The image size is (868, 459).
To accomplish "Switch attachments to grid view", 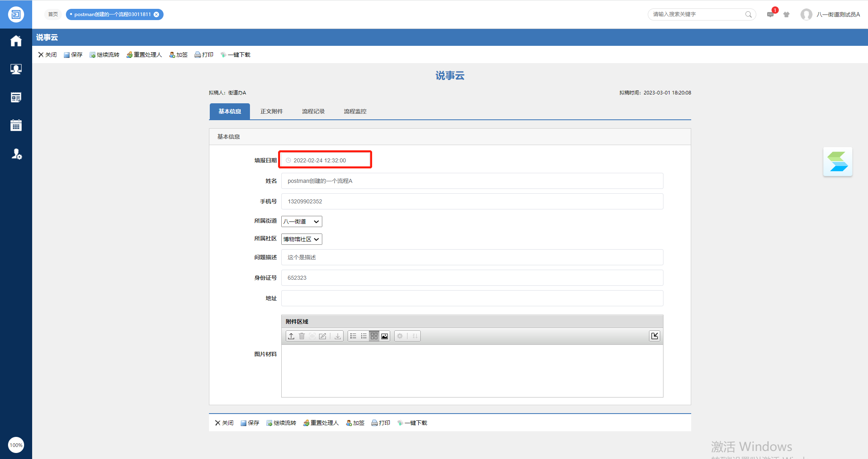I will point(374,336).
